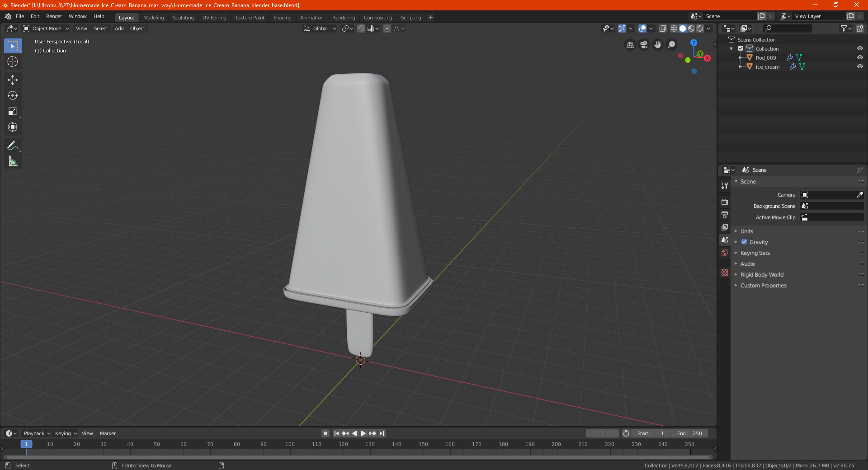Play the animation forward

pyautogui.click(x=363, y=433)
